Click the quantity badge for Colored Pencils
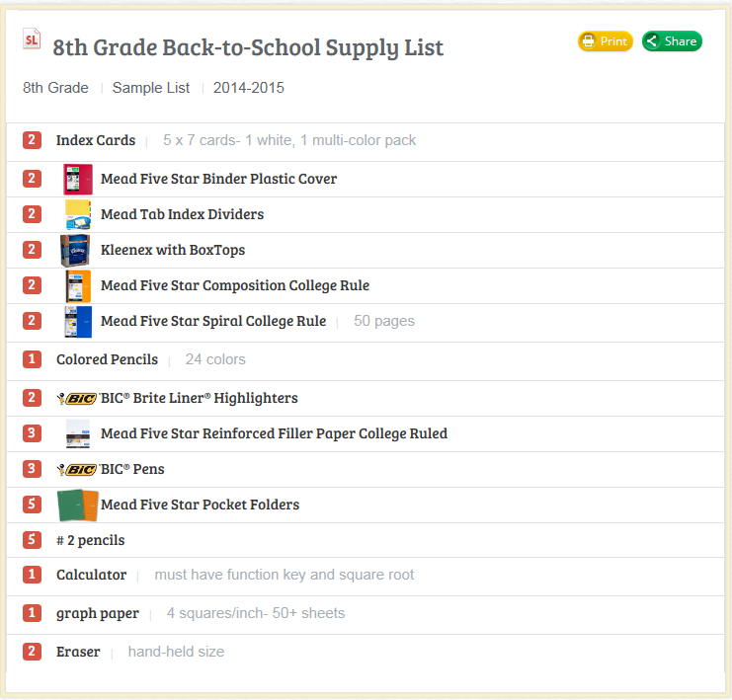Viewport: 732px width, 700px height. [32, 359]
